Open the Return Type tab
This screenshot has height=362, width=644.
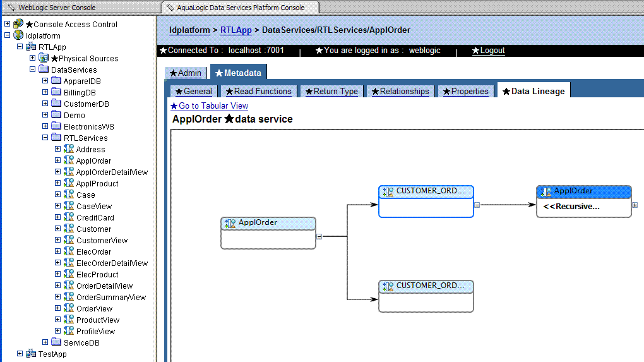point(332,91)
